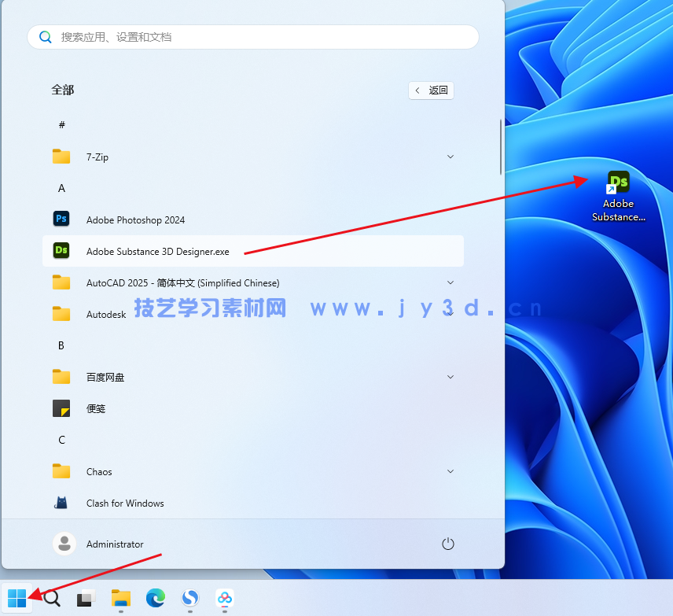Image resolution: width=673 pixels, height=616 pixels.
Task: Expand the Chaos folder chevron
Action: (451, 472)
